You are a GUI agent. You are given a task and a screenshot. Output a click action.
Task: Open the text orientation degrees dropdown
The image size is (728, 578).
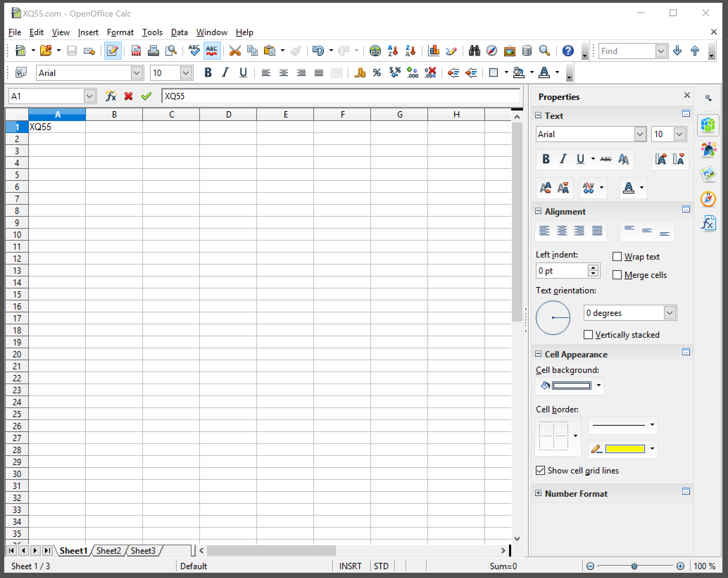pyautogui.click(x=670, y=313)
